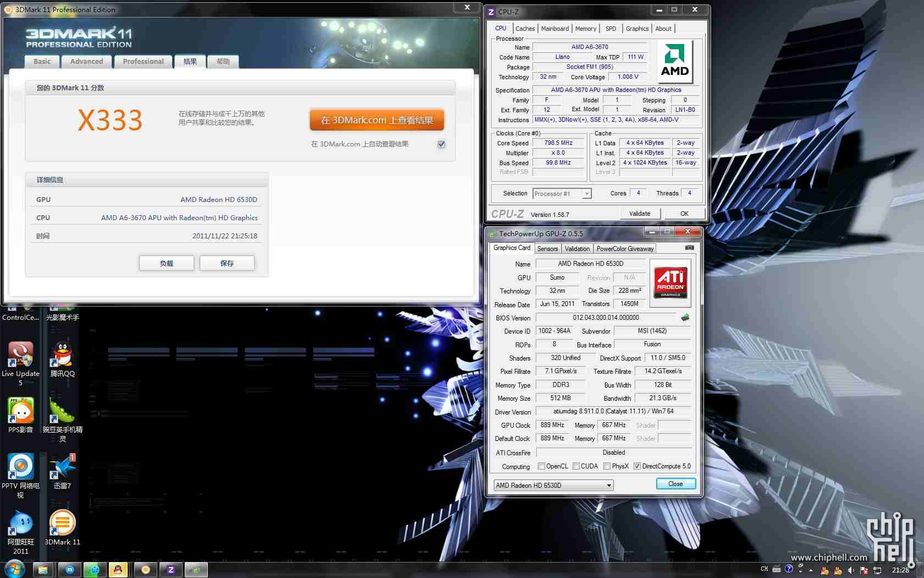Click the blue help tray icon
Viewport: 924px width, 578px height.
pyautogui.click(x=789, y=569)
